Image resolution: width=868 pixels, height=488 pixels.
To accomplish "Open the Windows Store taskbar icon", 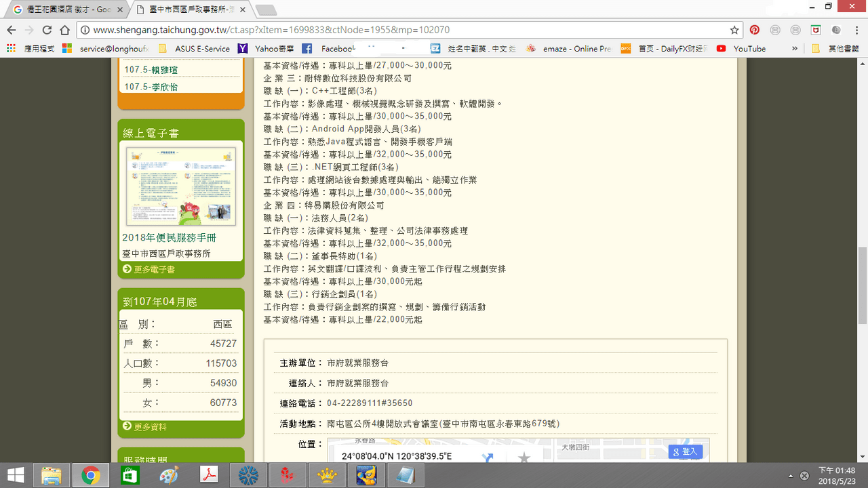I will point(130,475).
